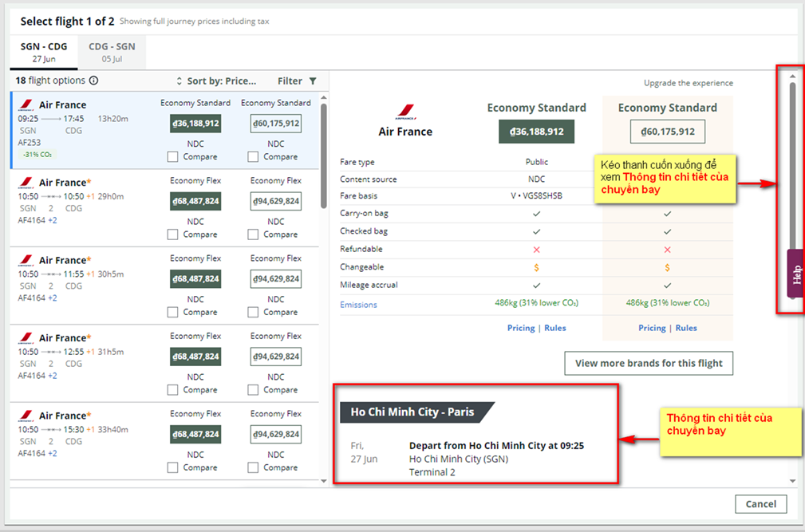Click the -31% CO₂ badge
Screen dimensions: 805x532
click(37, 155)
